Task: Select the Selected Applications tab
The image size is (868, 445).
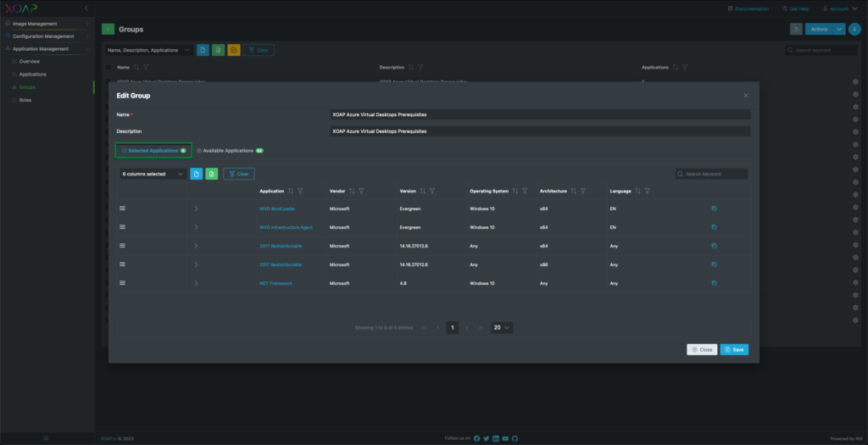Action: (x=153, y=151)
